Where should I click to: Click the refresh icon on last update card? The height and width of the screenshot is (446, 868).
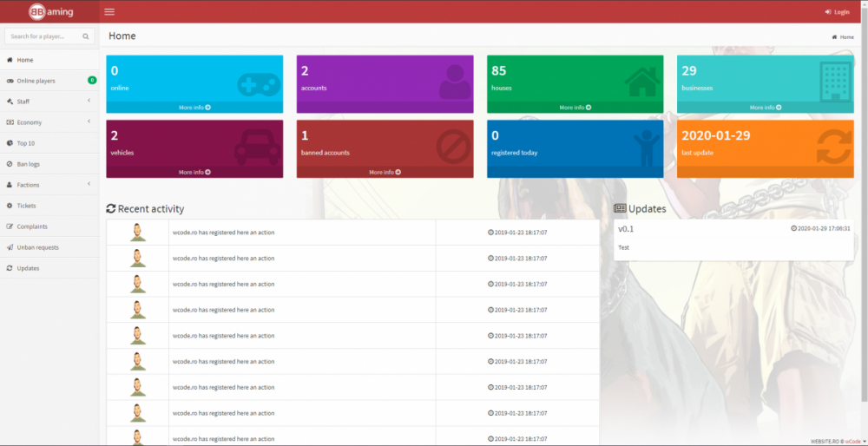click(834, 146)
